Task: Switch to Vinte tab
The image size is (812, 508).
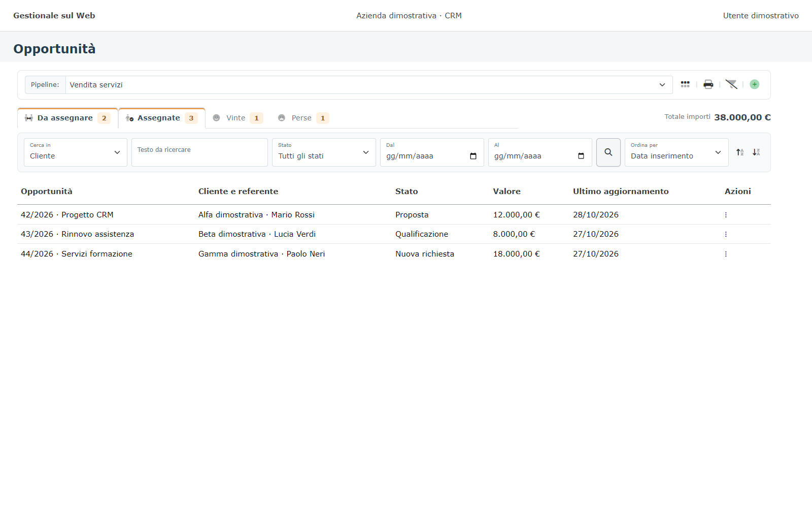Action: [238, 118]
